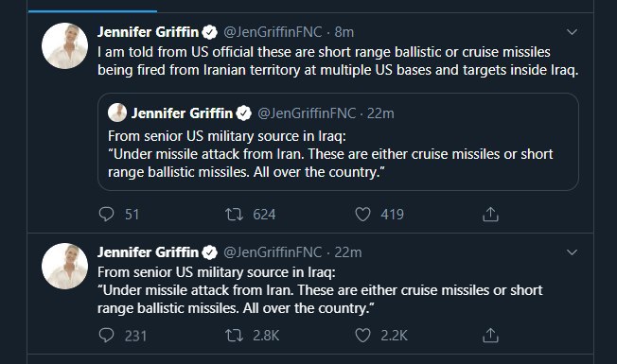Image resolution: width=617 pixels, height=364 pixels.
Task: Share the second tweet via share icon
Action: tap(490, 336)
